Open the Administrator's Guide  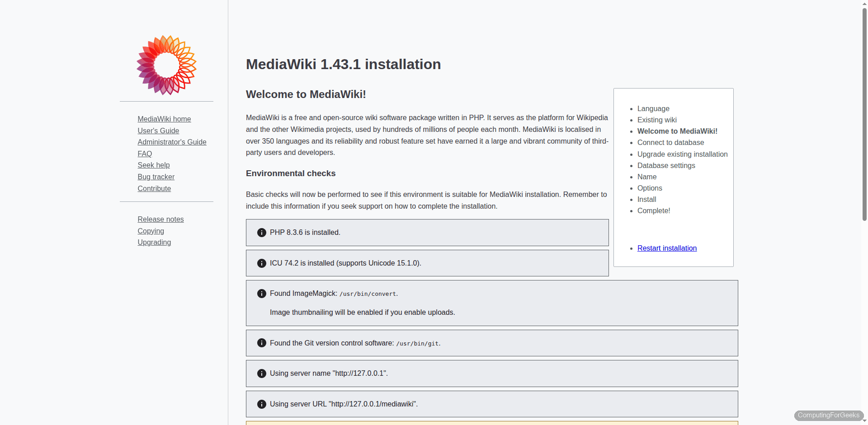point(172,142)
